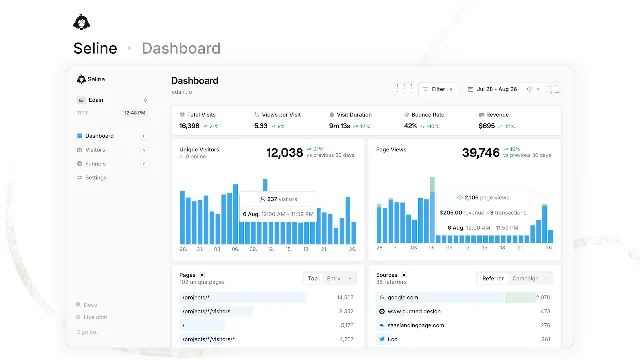Viewport: 640px width, 360px height.
Task: Open Live chat in the sidebar
Action: point(95,317)
